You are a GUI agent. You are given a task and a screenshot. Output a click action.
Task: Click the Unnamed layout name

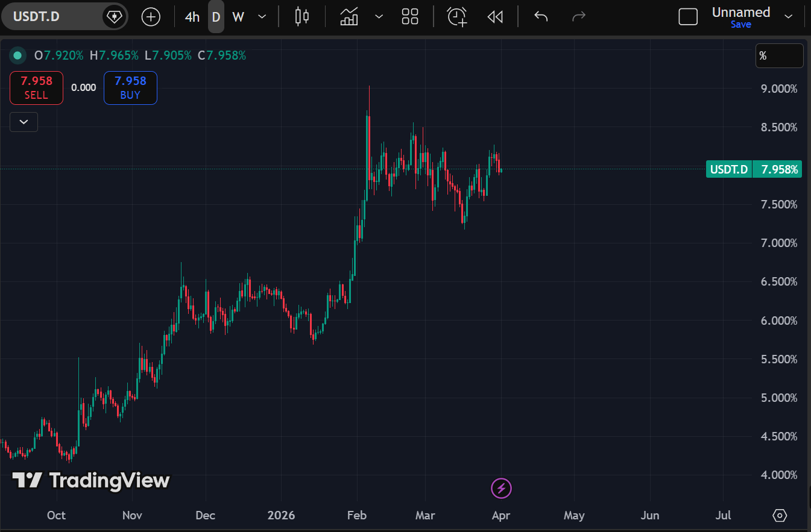pyautogui.click(x=741, y=12)
